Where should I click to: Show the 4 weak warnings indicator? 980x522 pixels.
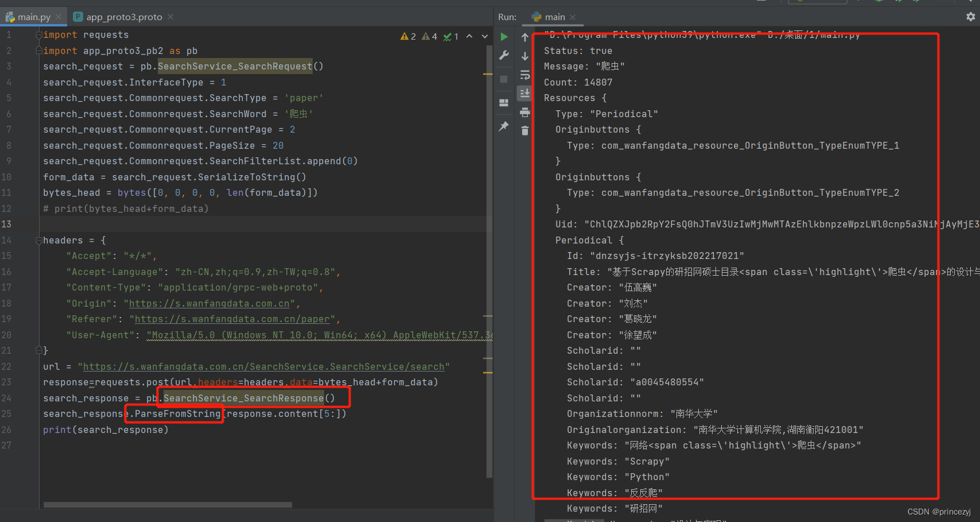[x=429, y=36]
